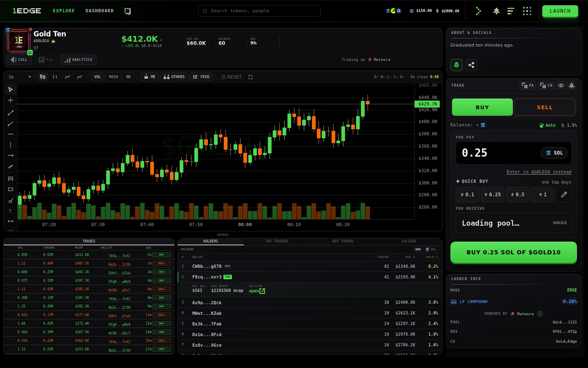Screen dimensions: 588x368
Task: Switch to the HOLDERS tab
Action: pos(211,241)
